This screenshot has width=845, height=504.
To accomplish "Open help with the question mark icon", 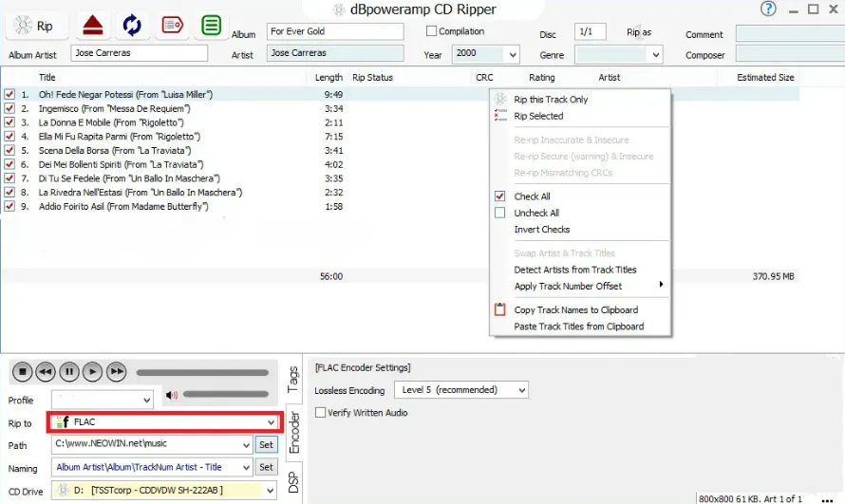I will [x=768, y=9].
